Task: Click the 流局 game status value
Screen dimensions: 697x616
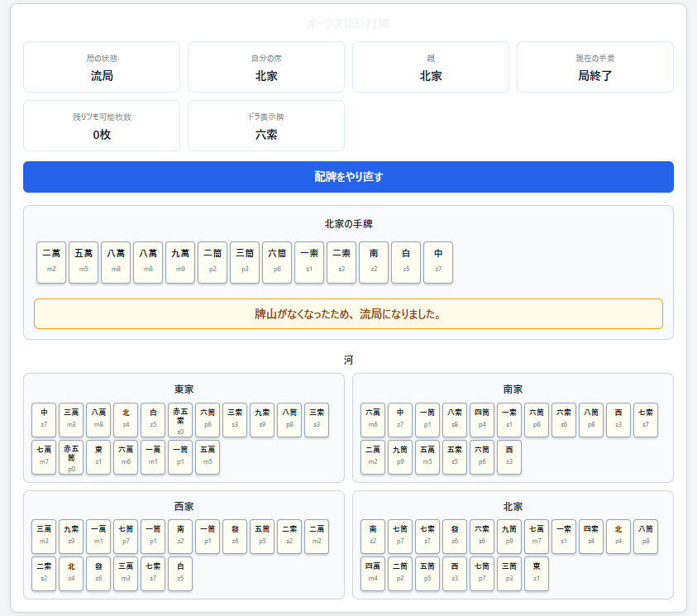Action: (102, 76)
